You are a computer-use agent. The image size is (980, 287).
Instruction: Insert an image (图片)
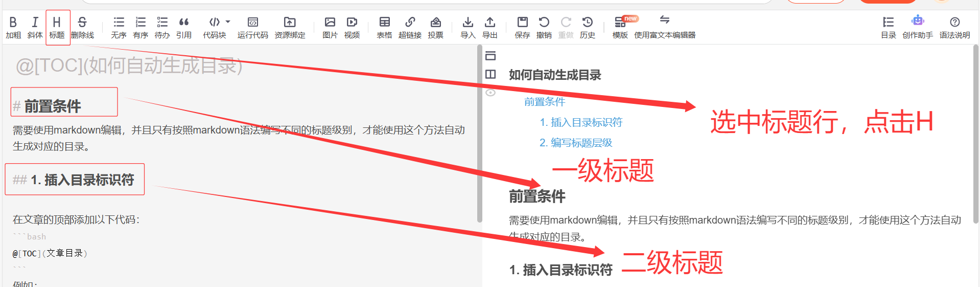pyautogui.click(x=330, y=28)
